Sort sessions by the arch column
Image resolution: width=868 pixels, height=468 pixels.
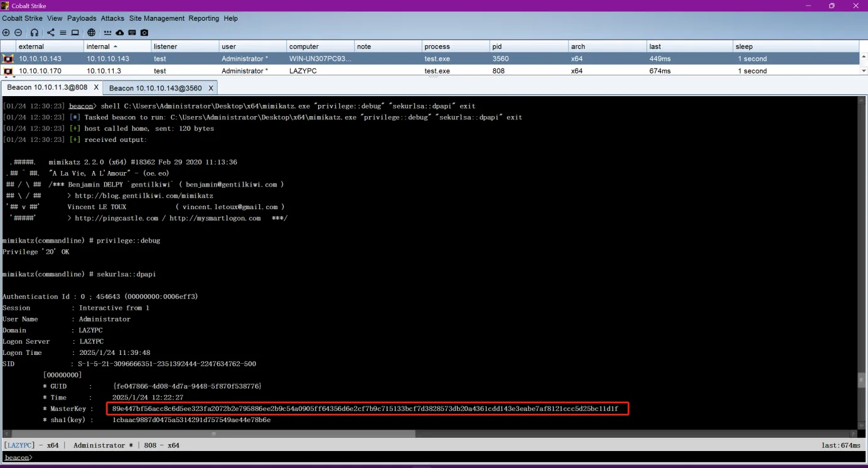coord(608,46)
